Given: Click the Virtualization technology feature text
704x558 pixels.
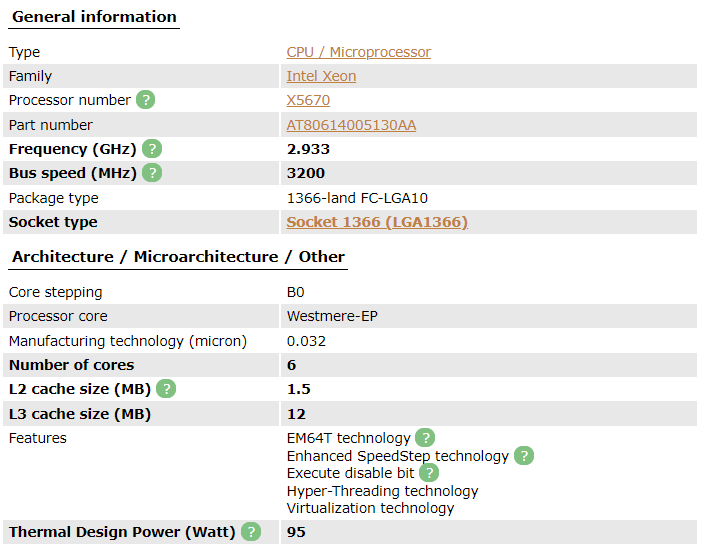Looking at the screenshot, I should 370,508.
